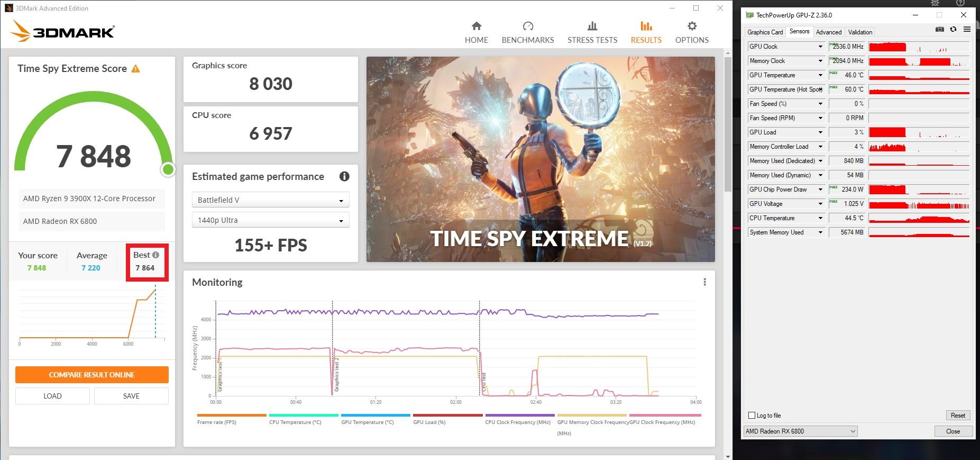Click the info icon next to Best
Screen dimensions: 980x460
point(155,255)
